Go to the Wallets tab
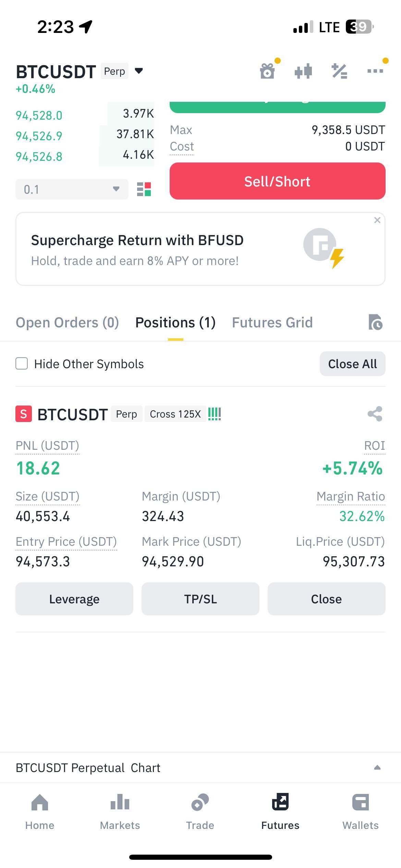This screenshot has width=401, height=868. (361, 811)
